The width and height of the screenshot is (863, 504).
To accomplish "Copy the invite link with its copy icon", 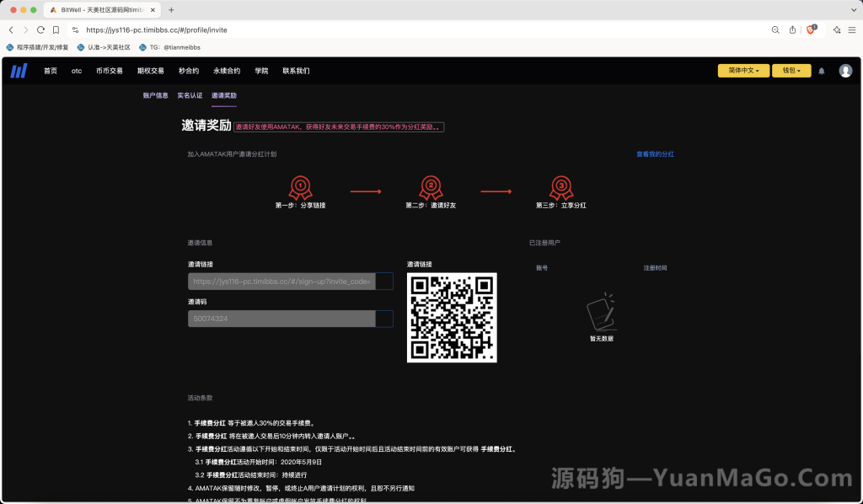I will pyautogui.click(x=386, y=281).
